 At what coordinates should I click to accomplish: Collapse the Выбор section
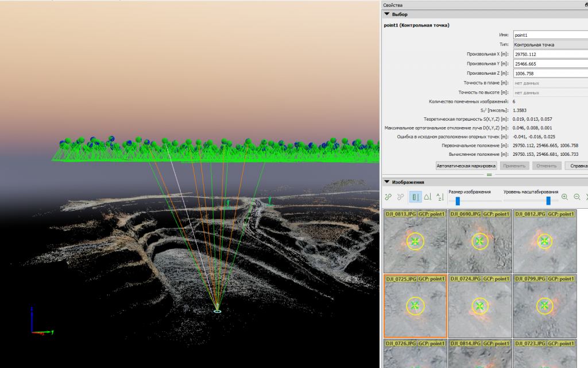point(387,14)
